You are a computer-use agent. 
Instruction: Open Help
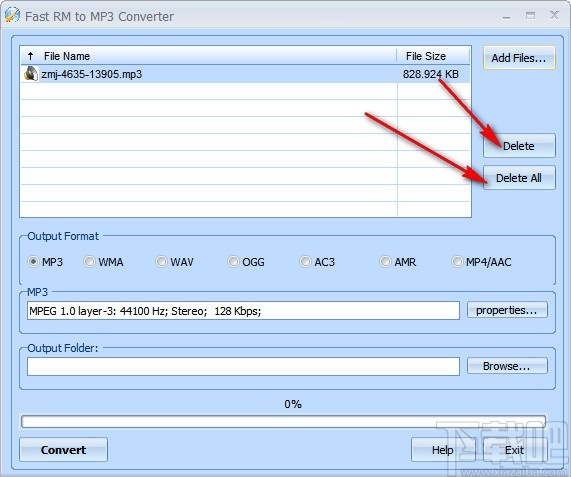point(443,450)
